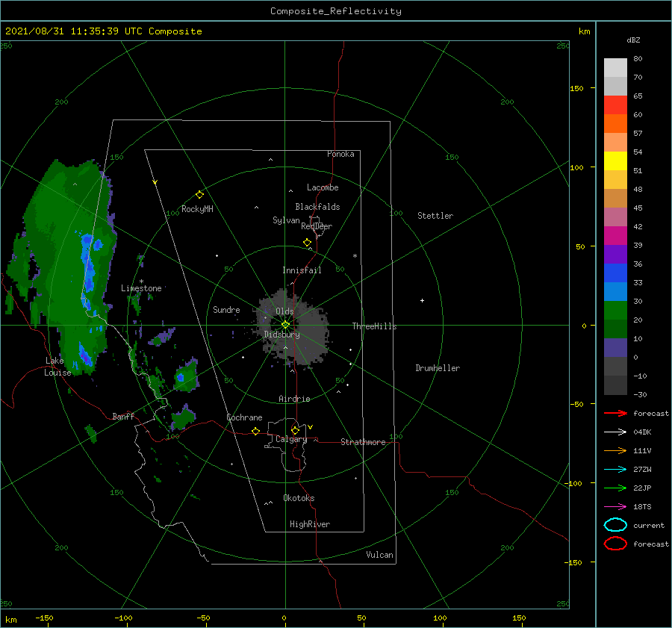Click the Didsbury label

point(282,335)
